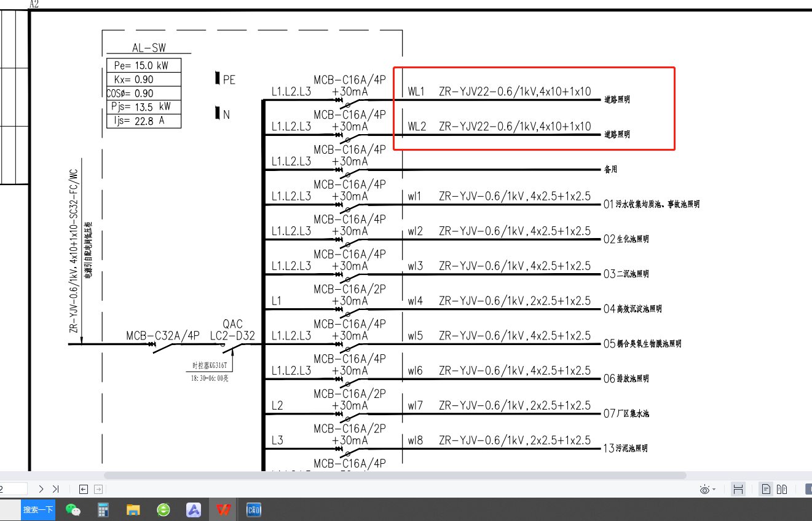Go back to previous view arrow
This screenshot has width=812, height=521.
click(x=84, y=489)
